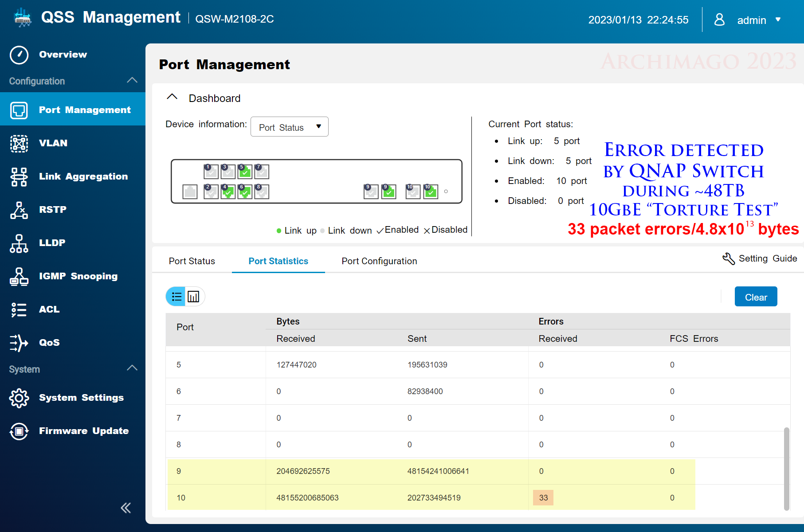
Task: Click the System Settings gear icon
Action: coord(19,398)
